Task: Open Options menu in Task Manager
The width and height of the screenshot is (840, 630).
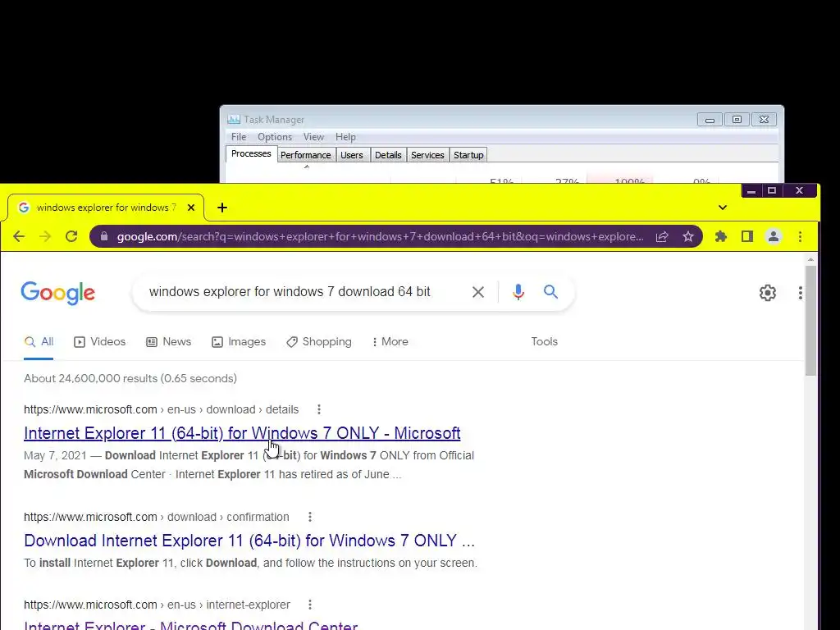Action: pos(275,137)
